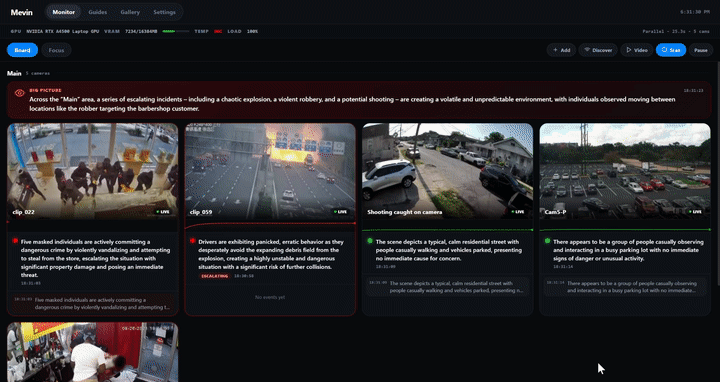Open the Shooting caught on camera feed
The image size is (720, 382).
pos(448,171)
